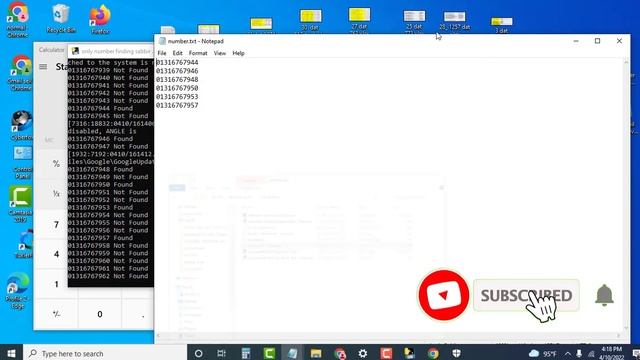Image resolution: width=640 pixels, height=360 pixels.
Task: Click the Notepad icon in the title bar
Action: point(162,41)
